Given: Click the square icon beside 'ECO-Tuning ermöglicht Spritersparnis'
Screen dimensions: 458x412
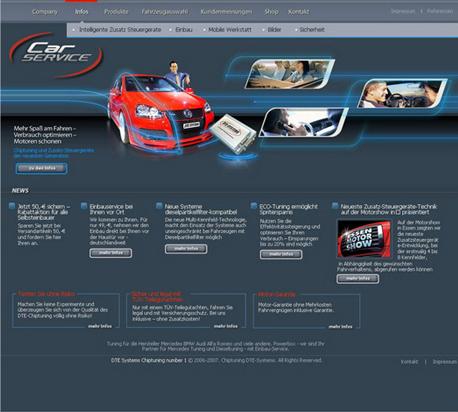Looking at the screenshot, I should (x=254, y=206).
